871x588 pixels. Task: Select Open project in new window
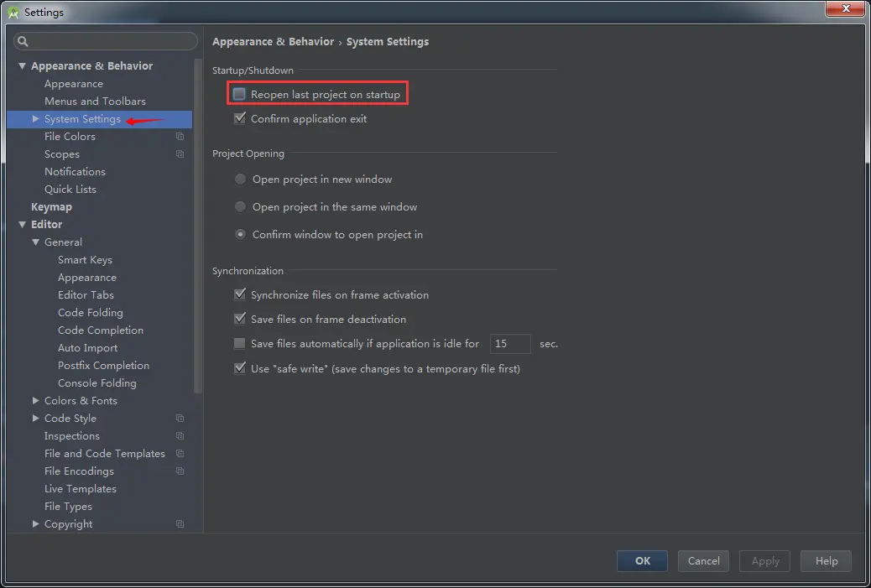coord(240,180)
